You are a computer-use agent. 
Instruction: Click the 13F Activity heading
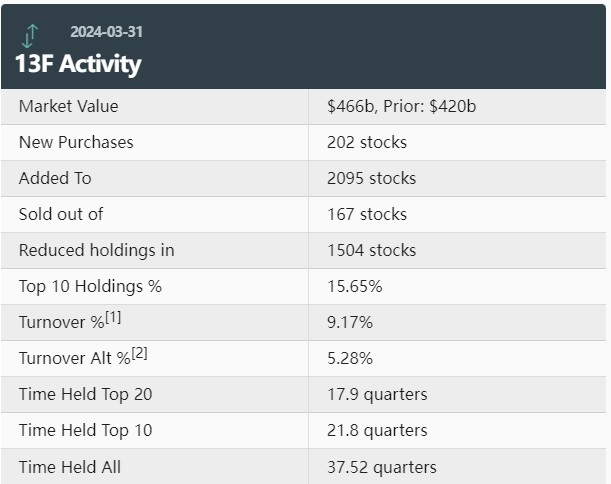coord(78,64)
